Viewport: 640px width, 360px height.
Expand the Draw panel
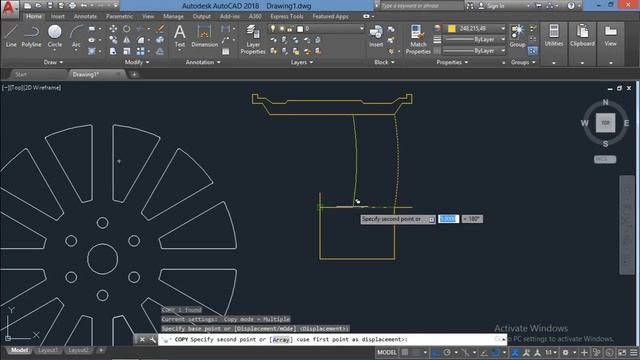click(53, 62)
